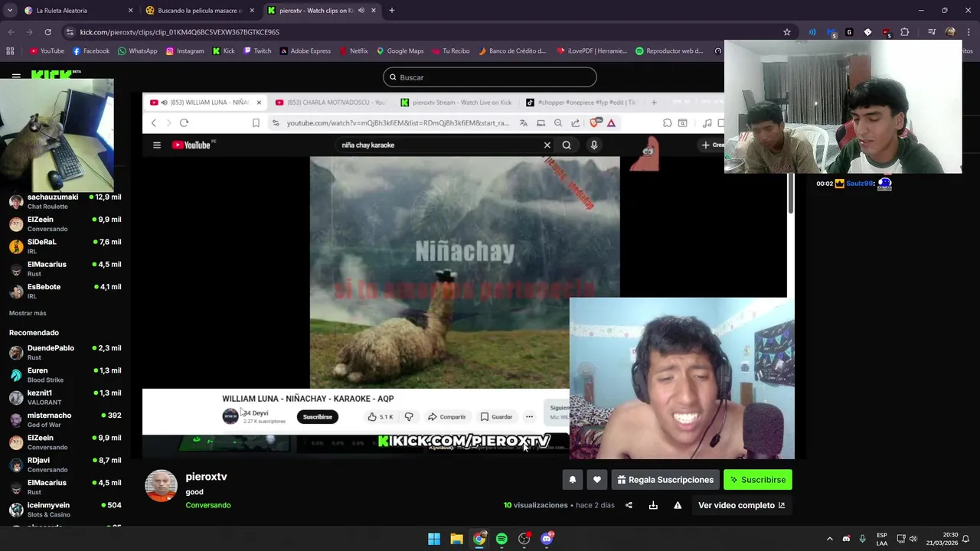Open Tu Recibo bookmark
This screenshot has height=551, width=980.
click(451, 51)
